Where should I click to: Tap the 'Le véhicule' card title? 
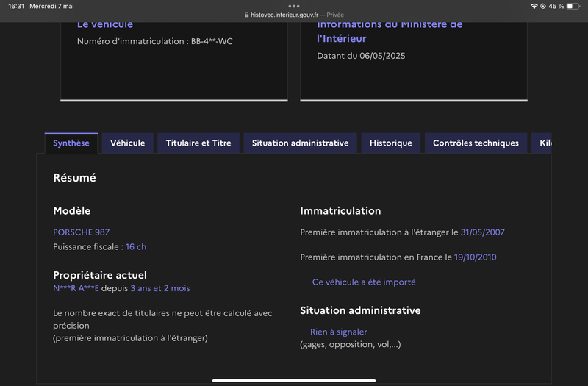105,25
